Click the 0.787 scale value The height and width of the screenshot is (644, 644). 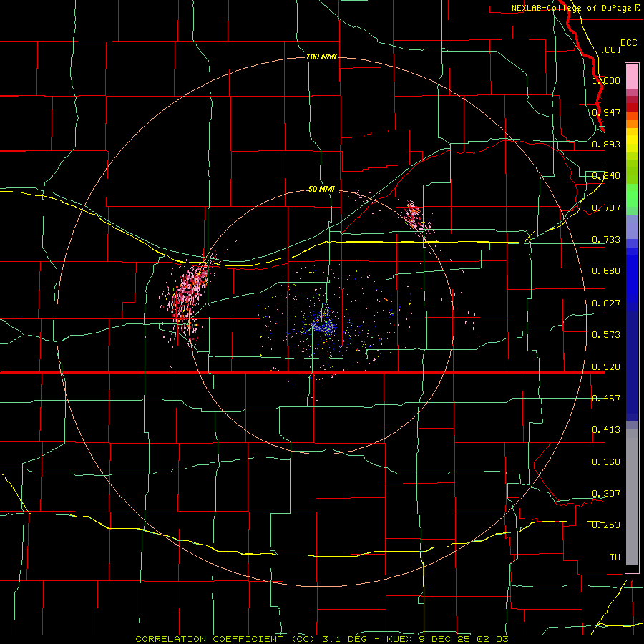click(x=606, y=208)
